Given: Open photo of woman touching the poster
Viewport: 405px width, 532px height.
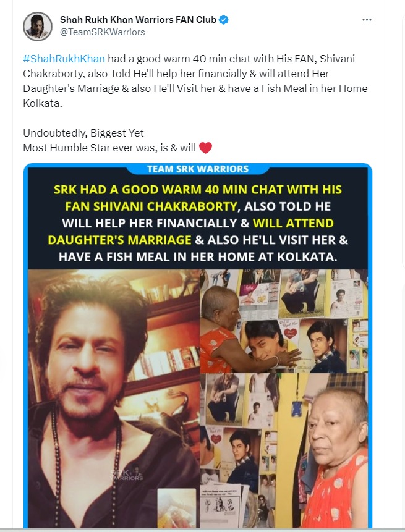Looking at the screenshot, I should pyautogui.click(x=284, y=321).
